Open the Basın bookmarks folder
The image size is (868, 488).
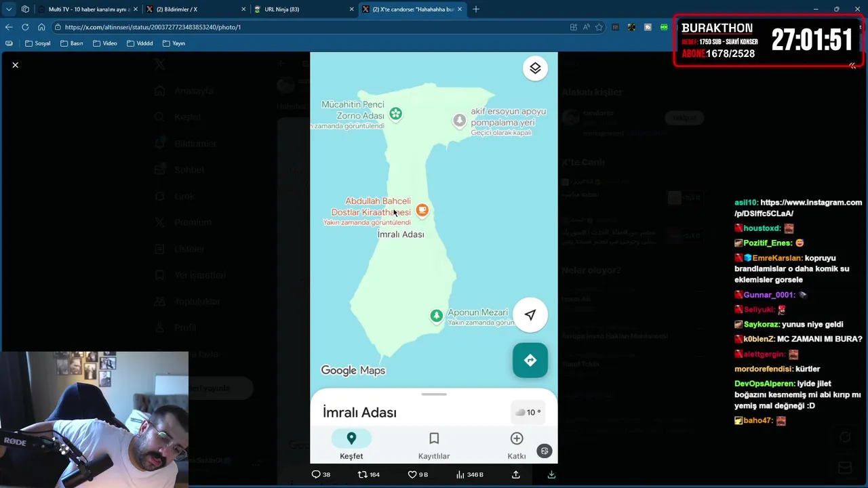(x=71, y=43)
